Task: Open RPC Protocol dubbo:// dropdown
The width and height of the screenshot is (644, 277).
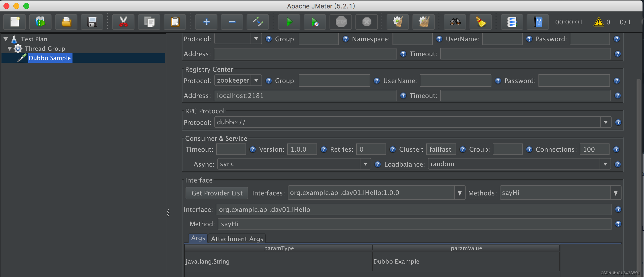Action: click(606, 123)
